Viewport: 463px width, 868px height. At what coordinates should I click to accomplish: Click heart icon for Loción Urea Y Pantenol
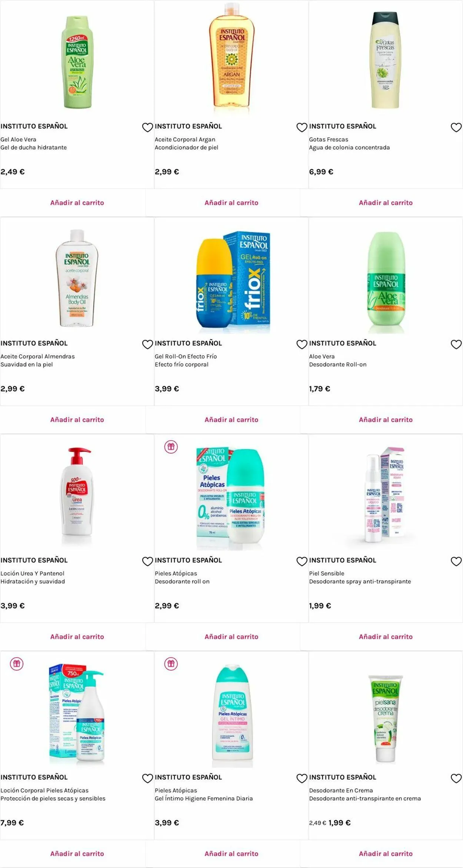point(147,561)
